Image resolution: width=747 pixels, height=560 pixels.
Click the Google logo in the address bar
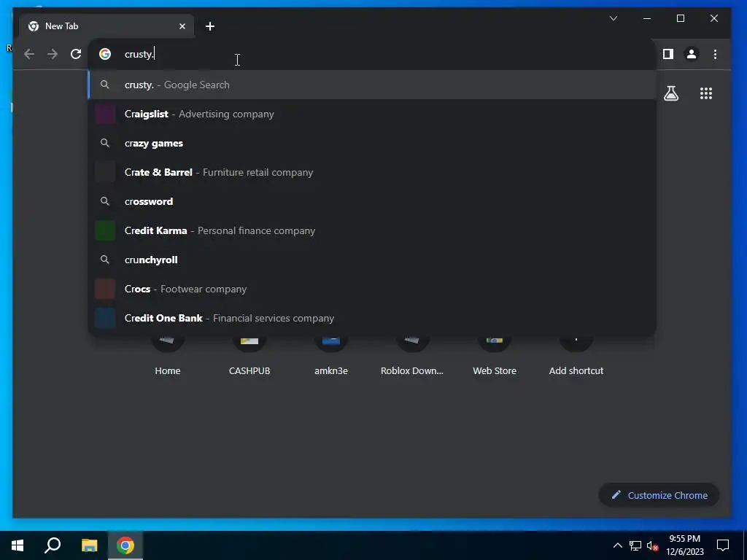105,54
